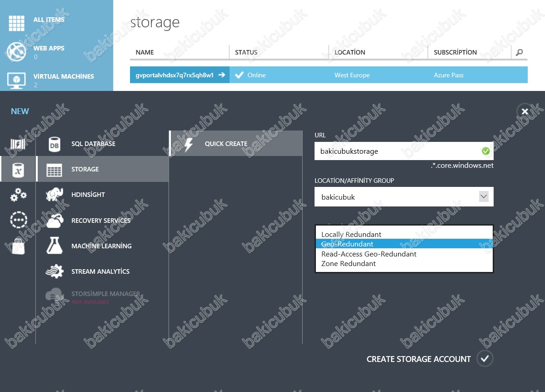Image resolution: width=545 pixels, height=392 pixels.
Task: Expand the Location/Affinity Group dropdown arrow
Action: pyautogui.click(x=484, y=196)
